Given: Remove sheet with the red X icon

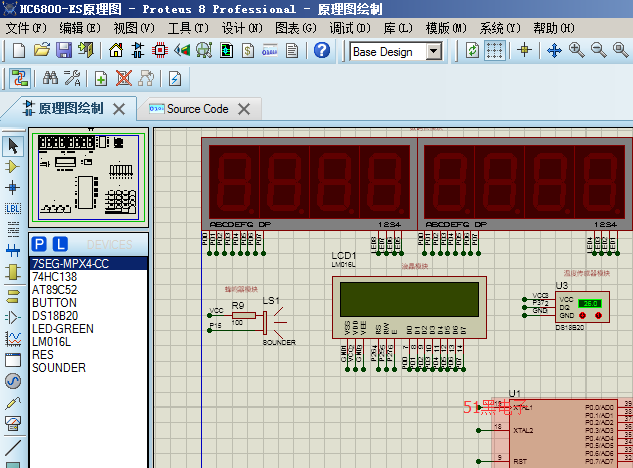Looking at the screenshot, I should (x=124, y=78).
